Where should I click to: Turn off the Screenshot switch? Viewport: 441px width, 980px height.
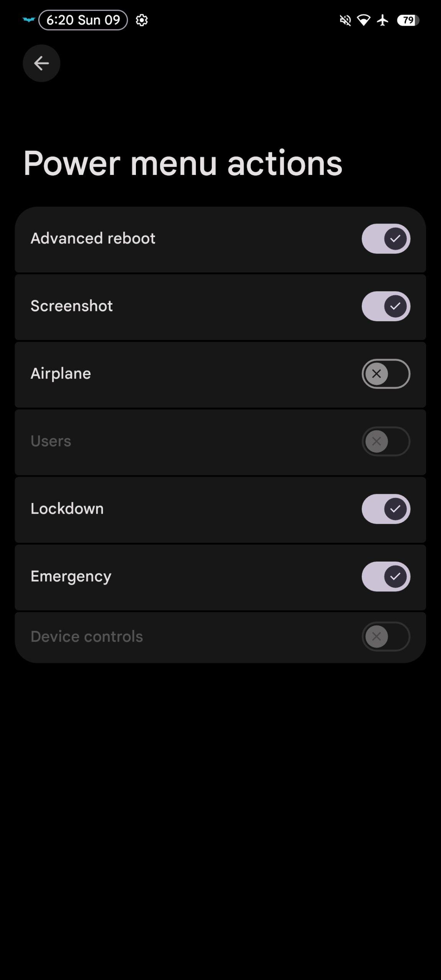(x=386, y=306)
